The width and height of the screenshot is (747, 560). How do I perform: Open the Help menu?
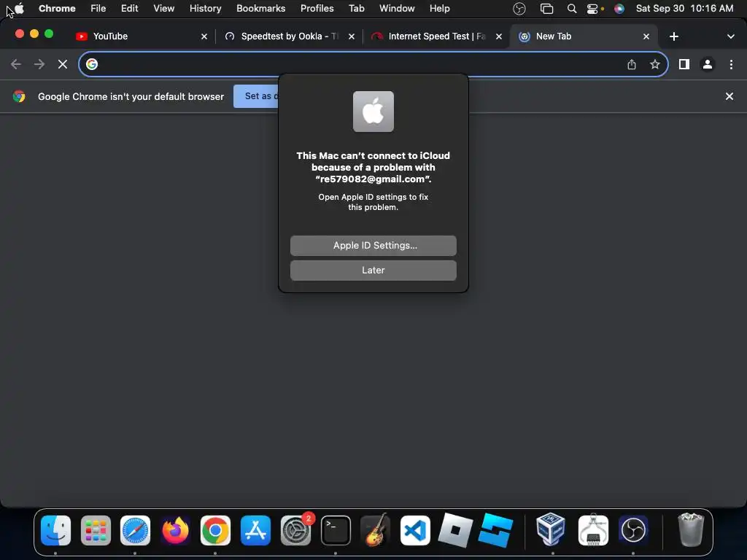pyautogui.click(x=439, y=9)
